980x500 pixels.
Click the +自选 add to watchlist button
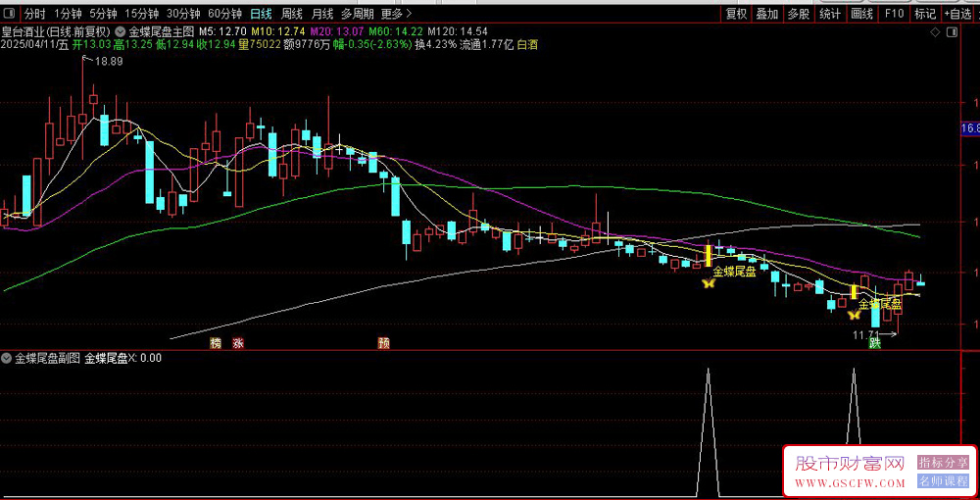tap(956, 13)
